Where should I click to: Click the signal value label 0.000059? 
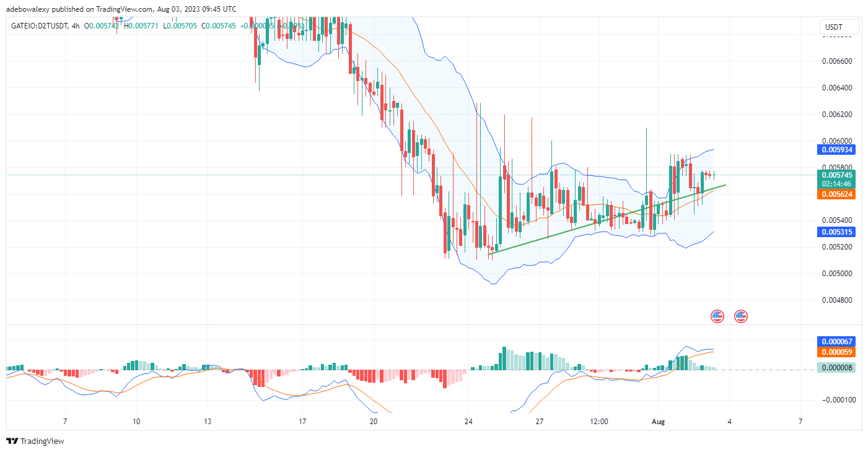837,352
